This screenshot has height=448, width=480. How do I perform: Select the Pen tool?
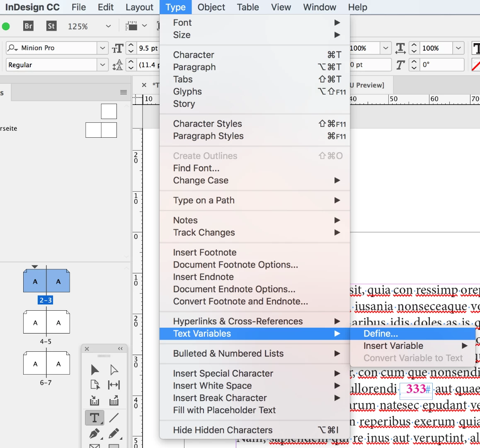(x=95, y=433)
